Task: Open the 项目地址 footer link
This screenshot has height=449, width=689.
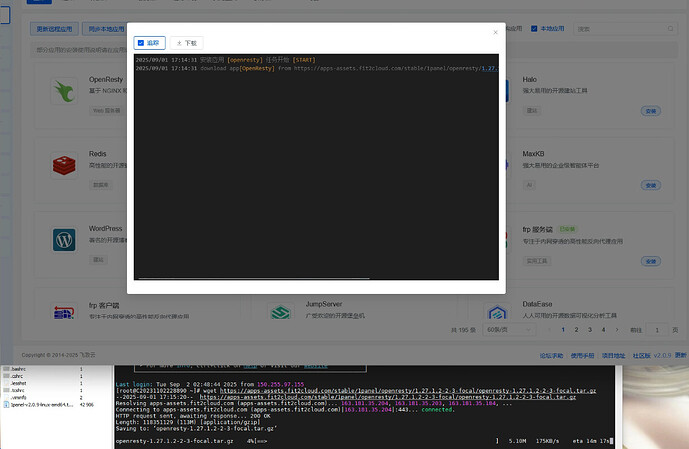Action: 613,355
